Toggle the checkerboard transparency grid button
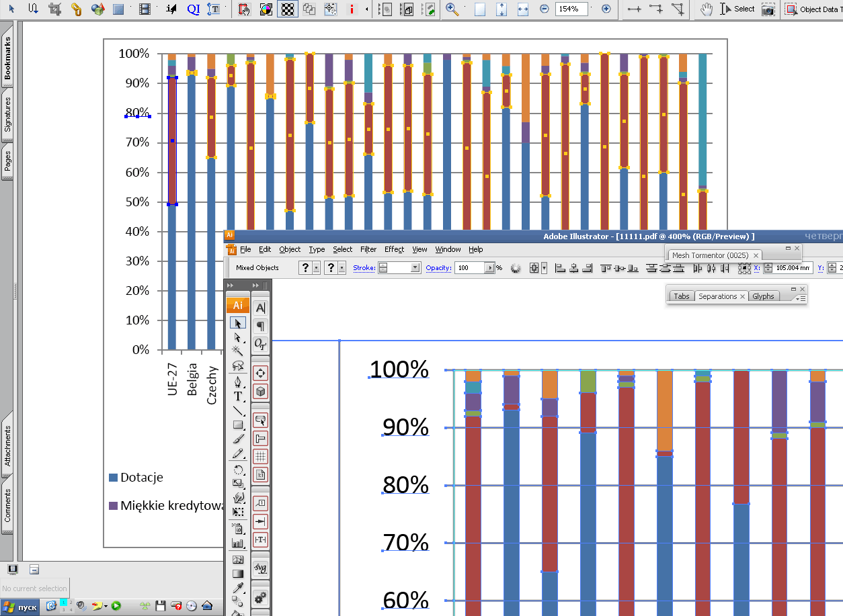 click(288, 9)
